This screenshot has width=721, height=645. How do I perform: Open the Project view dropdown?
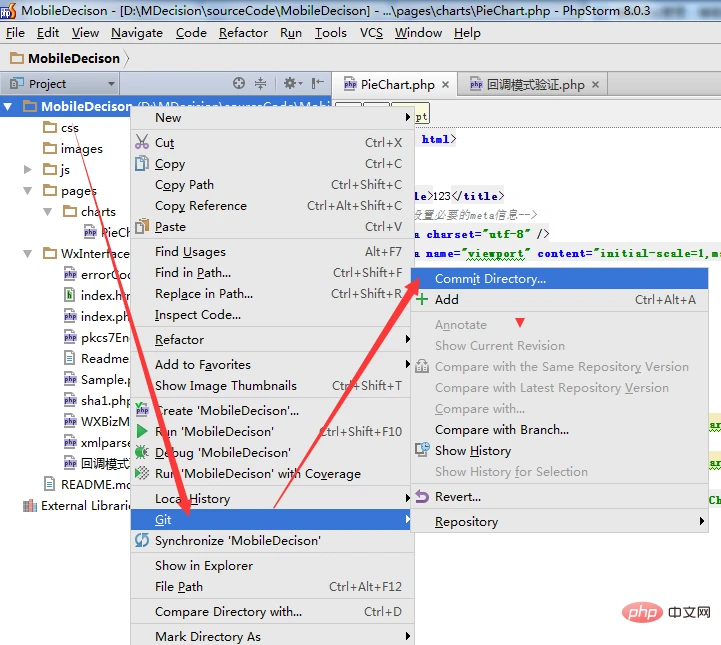(x=111, y=84)
